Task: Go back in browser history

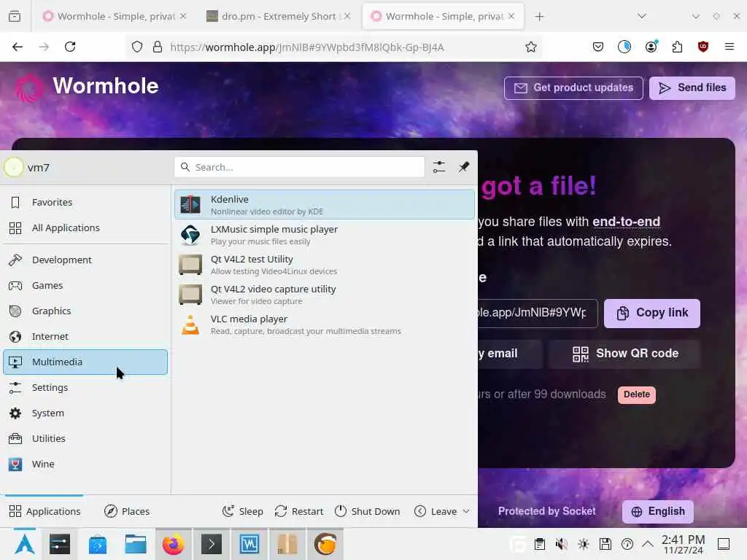Action: pos(18,47)
